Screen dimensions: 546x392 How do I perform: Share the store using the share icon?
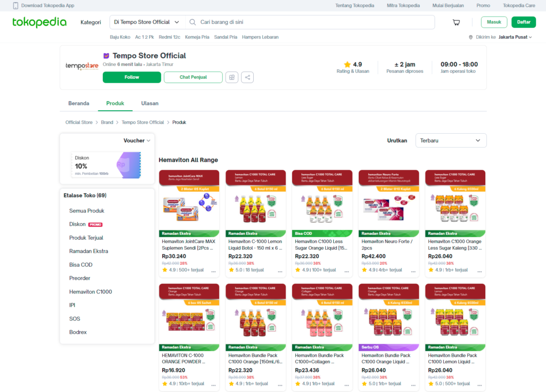[x=247, y=77]
